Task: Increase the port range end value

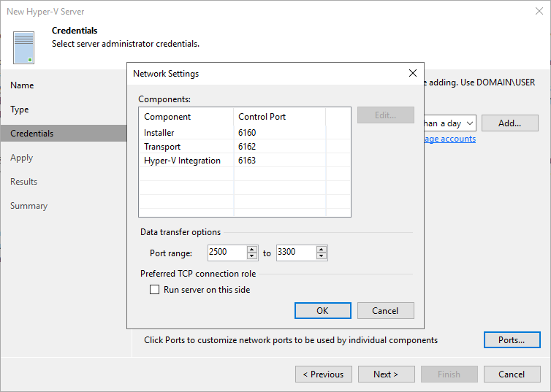Action: coord(322,250)
